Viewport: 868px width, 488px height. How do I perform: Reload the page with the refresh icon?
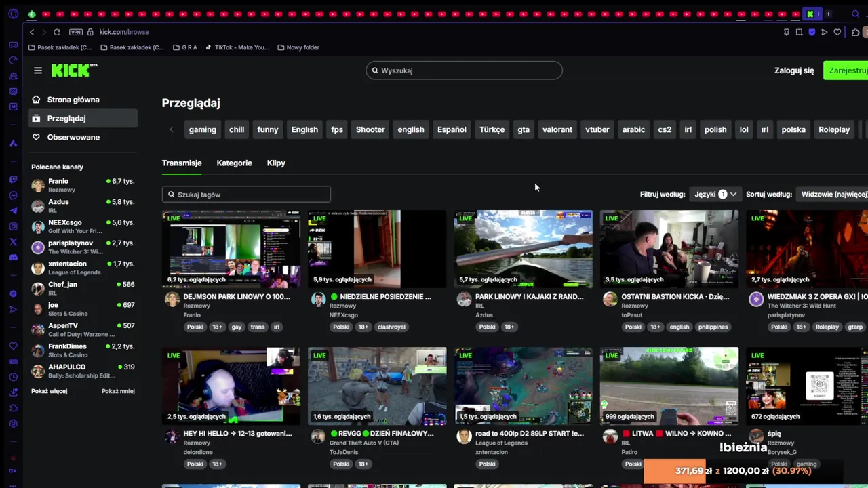tap(57, 32)
